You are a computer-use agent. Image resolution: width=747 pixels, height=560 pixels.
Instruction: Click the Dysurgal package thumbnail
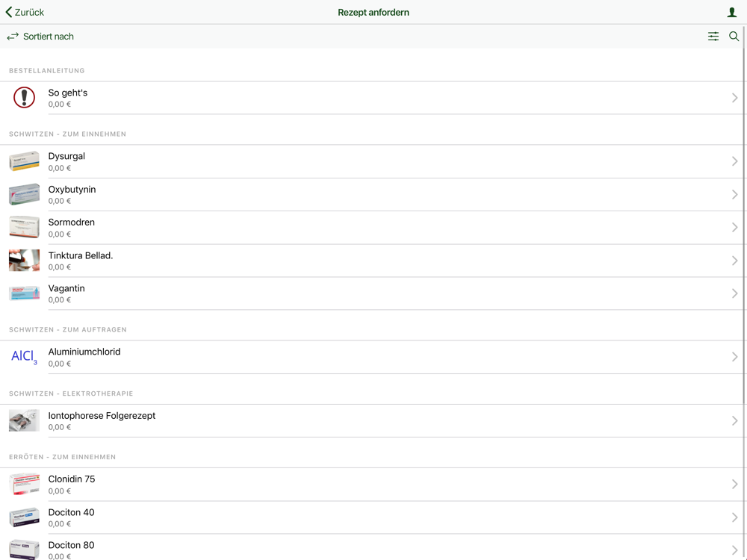click(25, 161)
